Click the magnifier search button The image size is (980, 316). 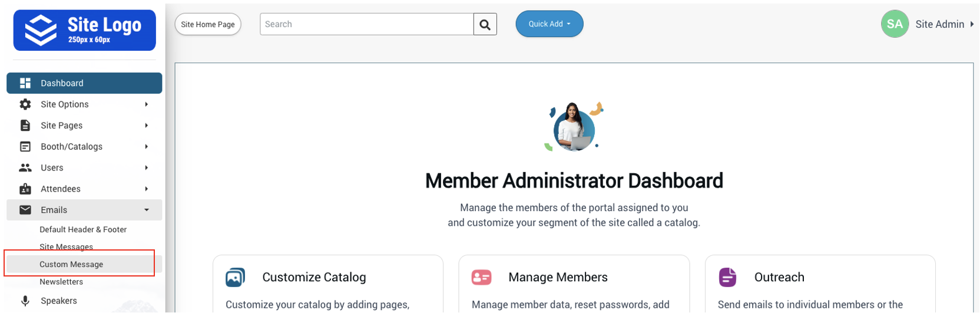[x=485, y=24]
